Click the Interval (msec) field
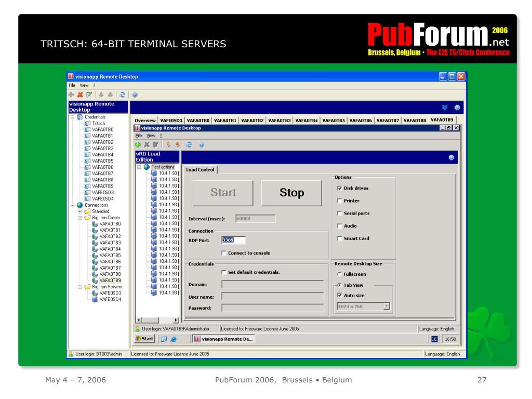532x399 pixels. (x=256, y=219)
